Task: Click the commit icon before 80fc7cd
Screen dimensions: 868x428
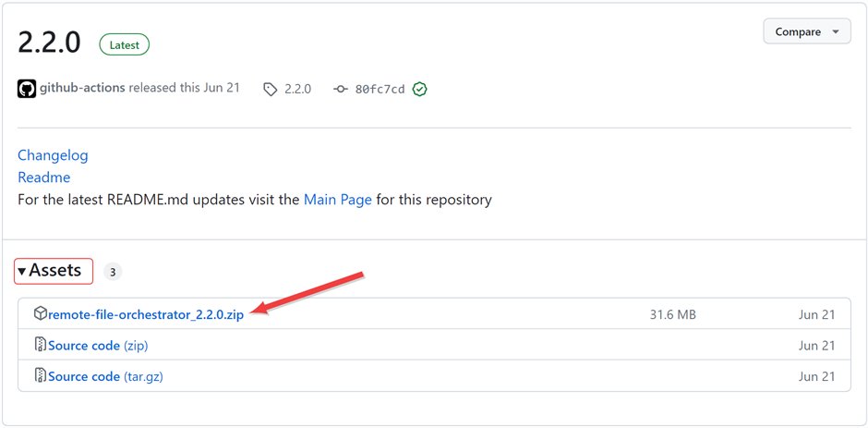Action: (x=341, y=90)
